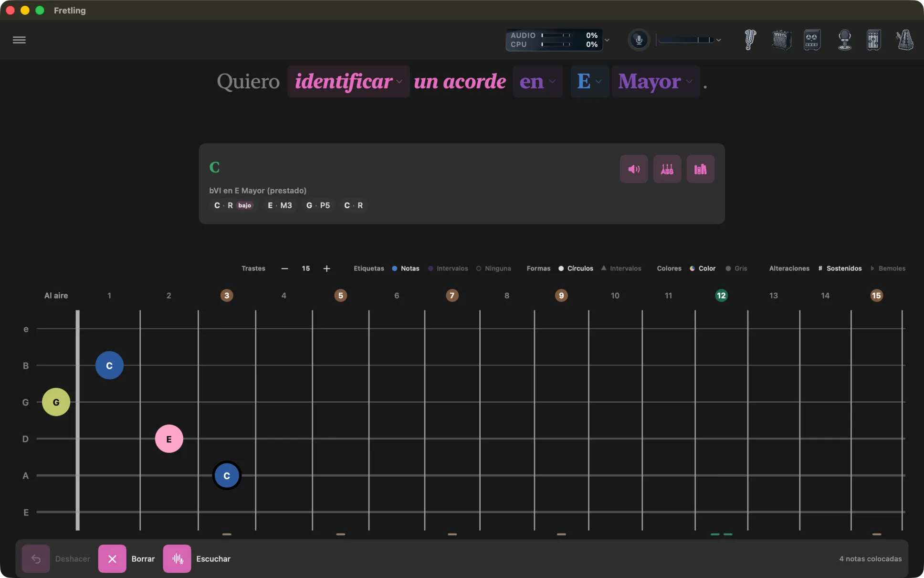Viewport: 924px width, 578px height.
Task: Toggle the microphone input button
Action: [x=639, y=40]
